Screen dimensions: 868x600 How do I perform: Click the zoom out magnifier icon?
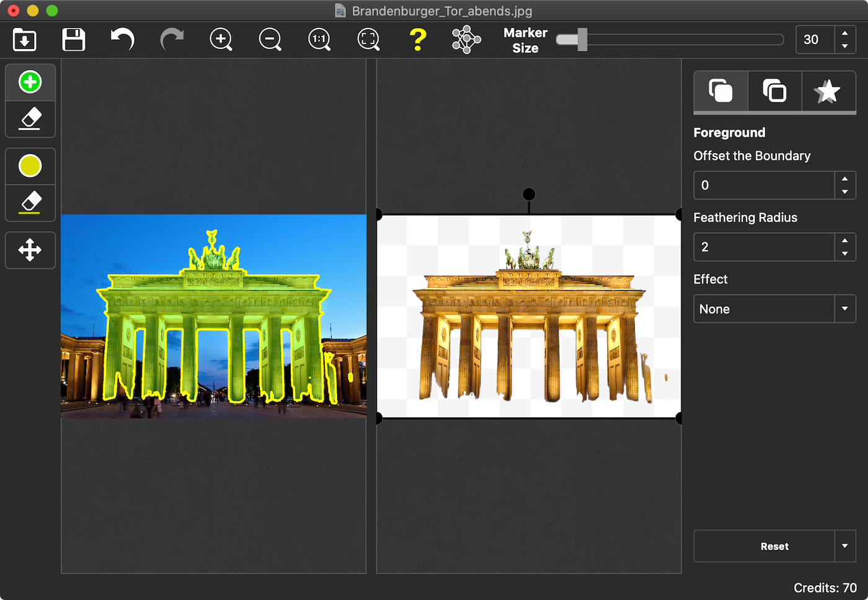(270, 40)
